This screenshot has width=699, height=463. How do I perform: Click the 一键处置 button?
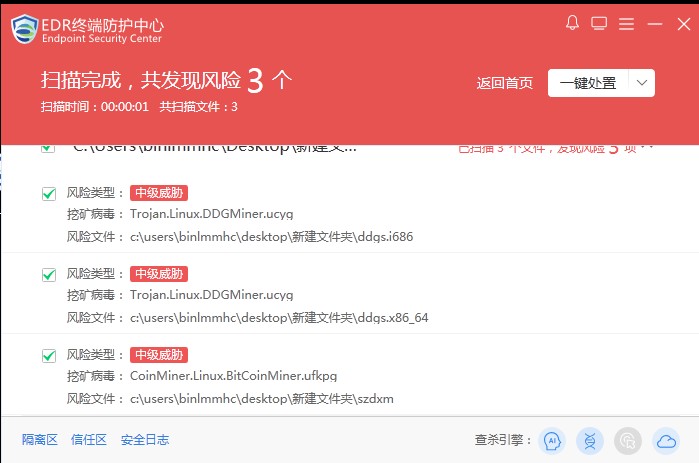[x=588, y=83]
